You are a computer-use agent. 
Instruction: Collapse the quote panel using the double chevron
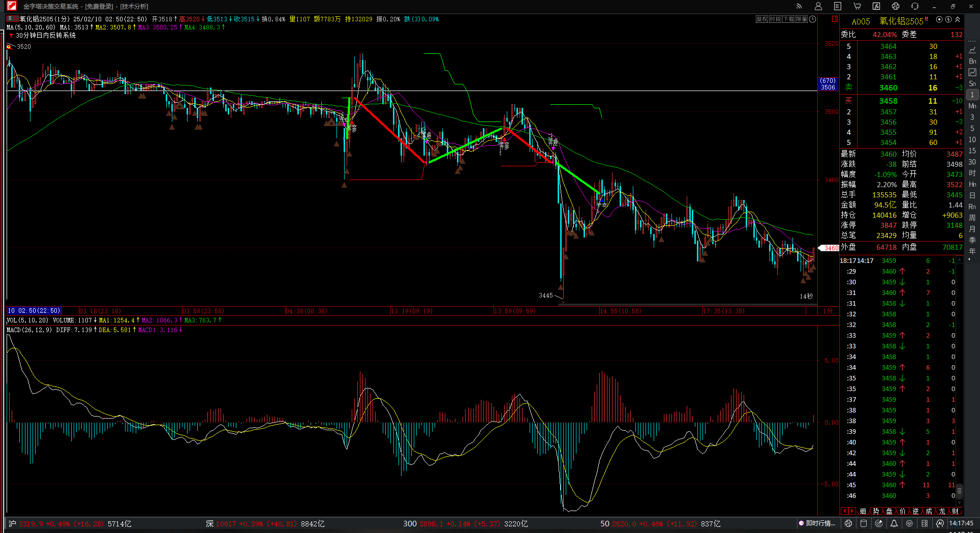pyautogui.click(x=958, y=19)
